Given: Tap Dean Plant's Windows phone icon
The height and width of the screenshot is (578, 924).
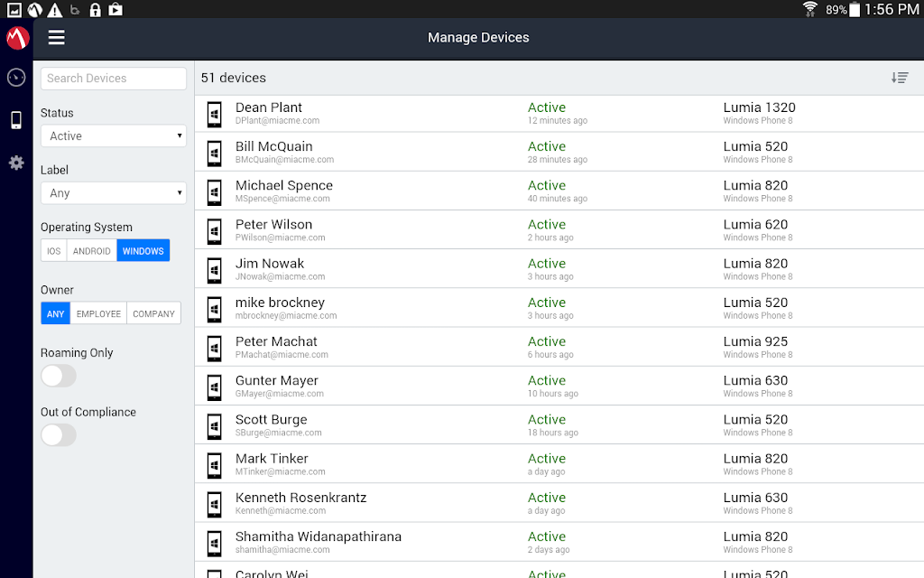Looking at the screenshot, I should click(x=215, y=114).
